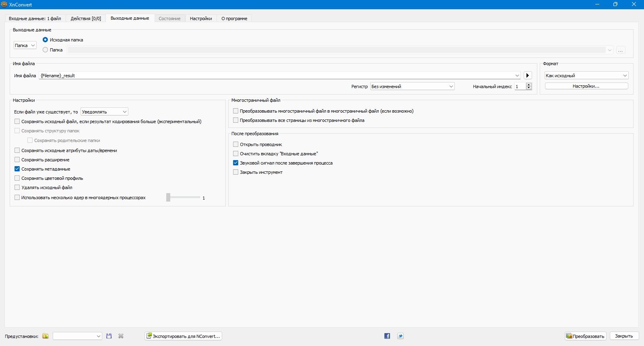Open the Twitter link icon

[x=400, y=336]
